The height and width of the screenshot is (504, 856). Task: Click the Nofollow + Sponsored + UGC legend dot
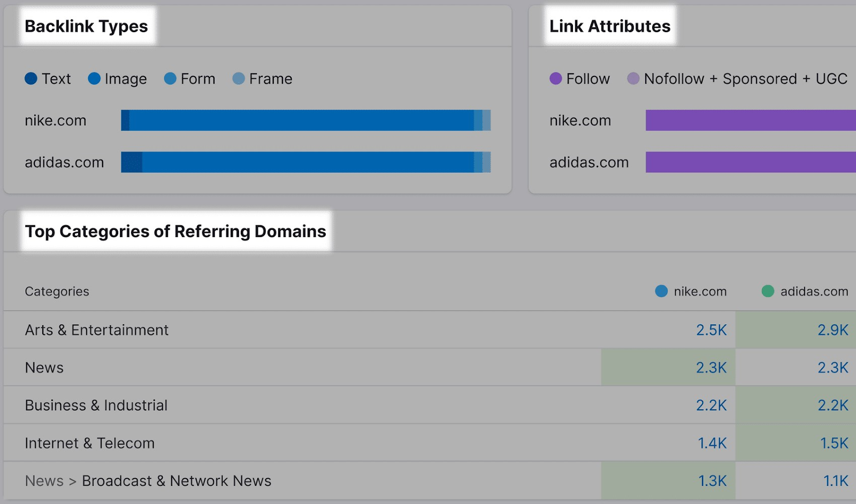click(633, 79)
